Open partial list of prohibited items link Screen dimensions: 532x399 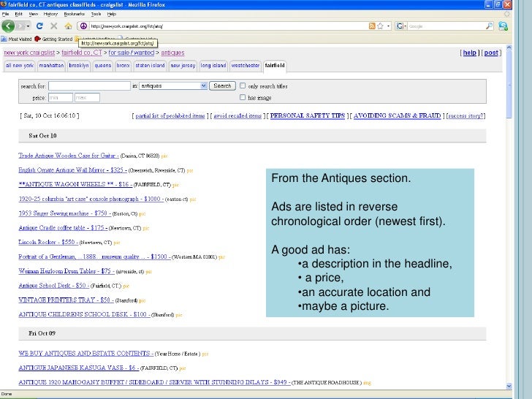(x=170, y=116)
